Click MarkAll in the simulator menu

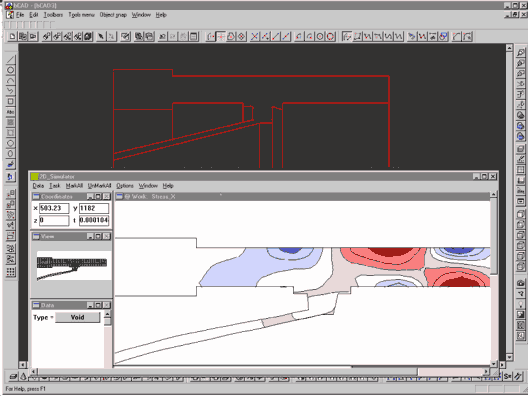[74, 186]
